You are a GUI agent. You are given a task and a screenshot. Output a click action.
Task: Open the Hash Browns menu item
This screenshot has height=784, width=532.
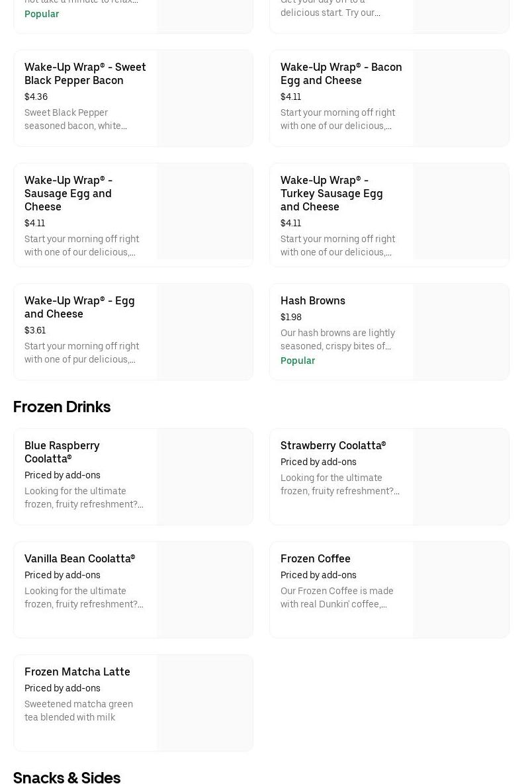coord(312,300)
